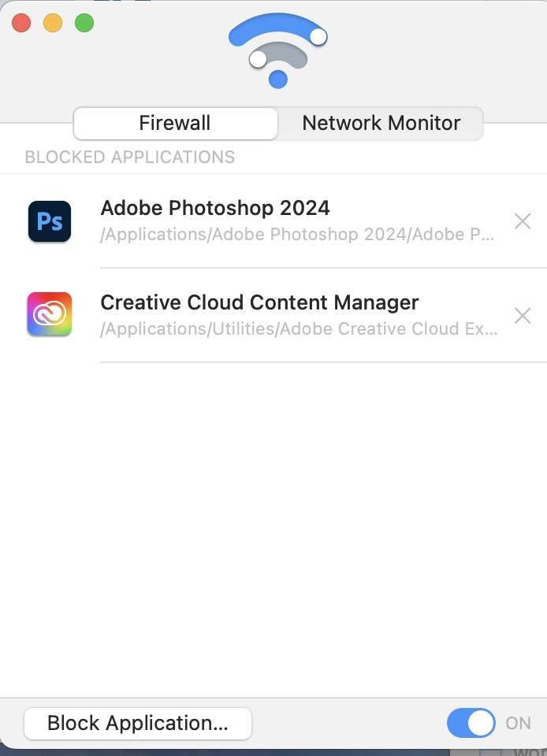This screenshot has height=756, width=547.
Task: Click the Adobe Photoshop app icon
Action: pos(50,221)
